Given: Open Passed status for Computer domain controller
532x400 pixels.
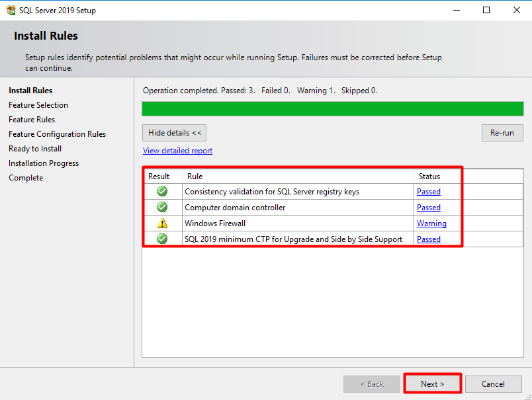Looking at the screenshot, I should coord(429,208).
